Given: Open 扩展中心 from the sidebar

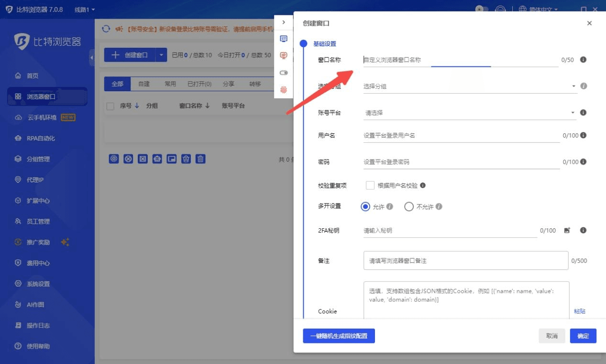Looking at the screenshot, I should tap(38, 201).
